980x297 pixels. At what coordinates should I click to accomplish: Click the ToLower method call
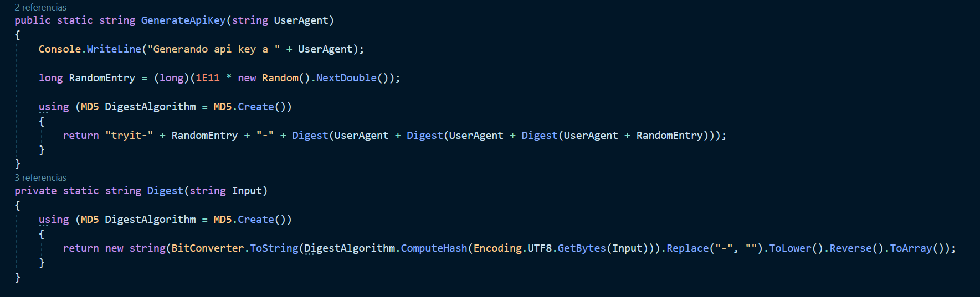790,248
